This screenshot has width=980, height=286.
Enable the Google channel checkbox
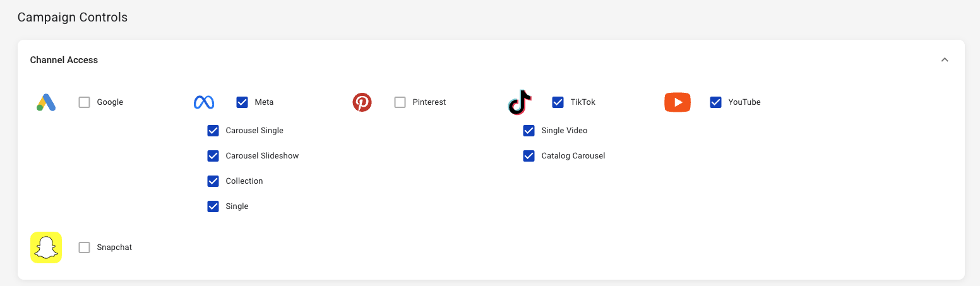click(85, 102)
